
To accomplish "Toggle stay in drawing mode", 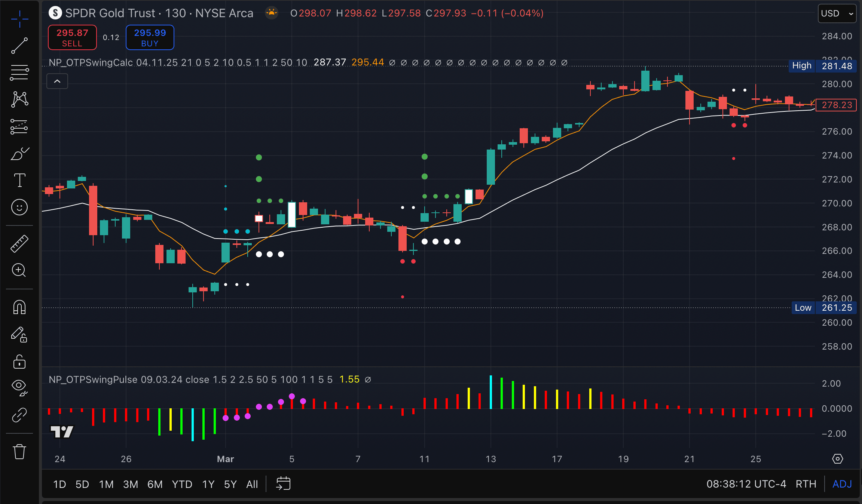I will 19,335.
